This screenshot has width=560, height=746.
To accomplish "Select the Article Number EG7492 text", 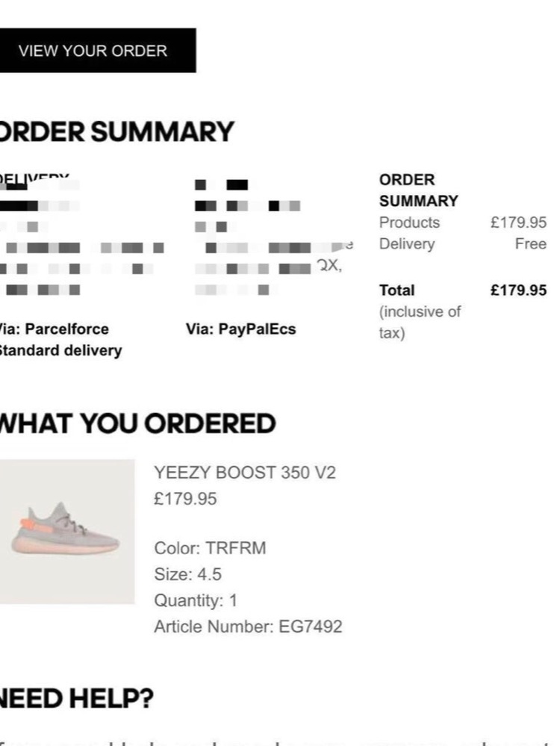I will click(248, 626).
